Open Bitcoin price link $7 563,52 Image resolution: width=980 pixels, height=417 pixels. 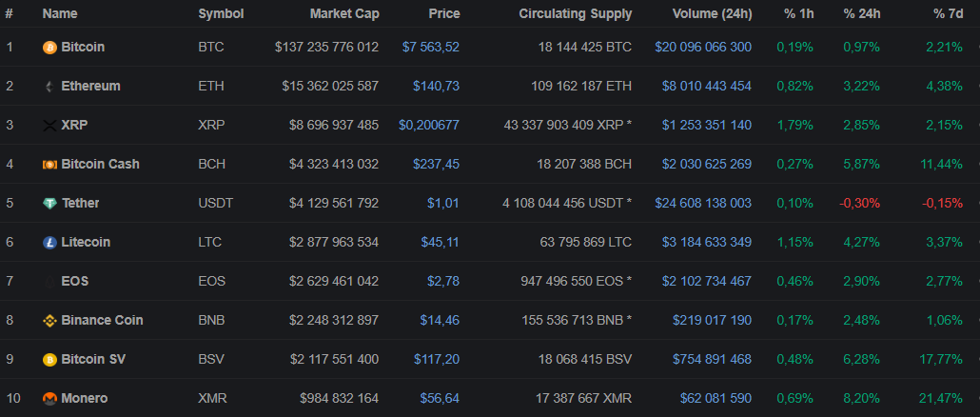[431, 47]
